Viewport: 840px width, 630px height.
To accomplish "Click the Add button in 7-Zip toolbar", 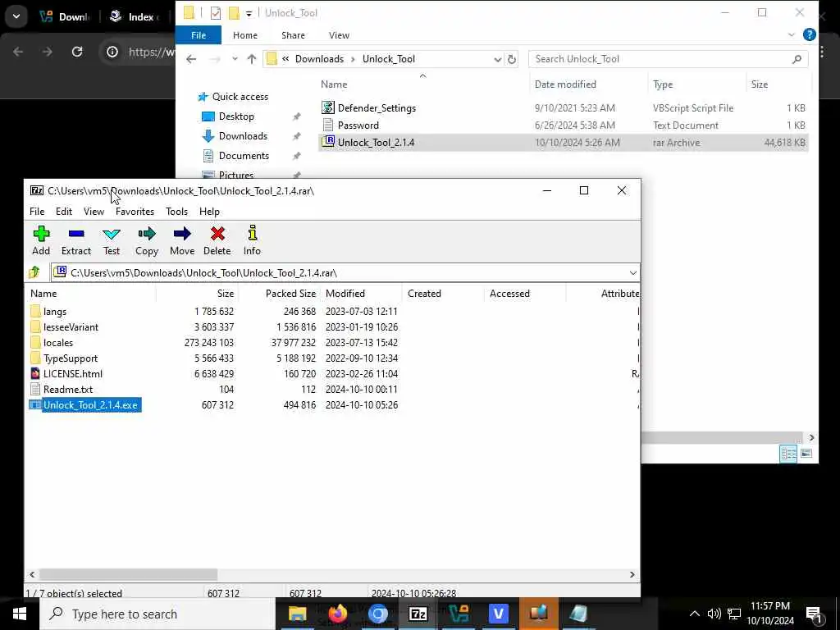I will click(x=41, y=240).
